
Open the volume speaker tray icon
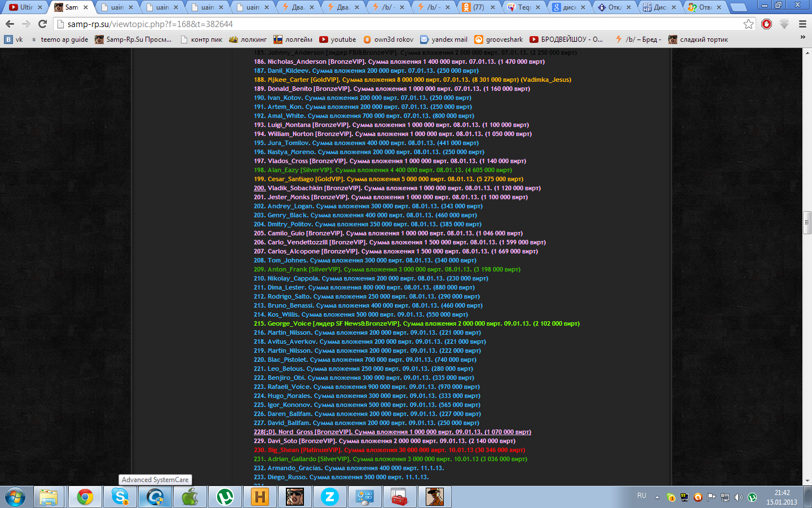[739, 497]
